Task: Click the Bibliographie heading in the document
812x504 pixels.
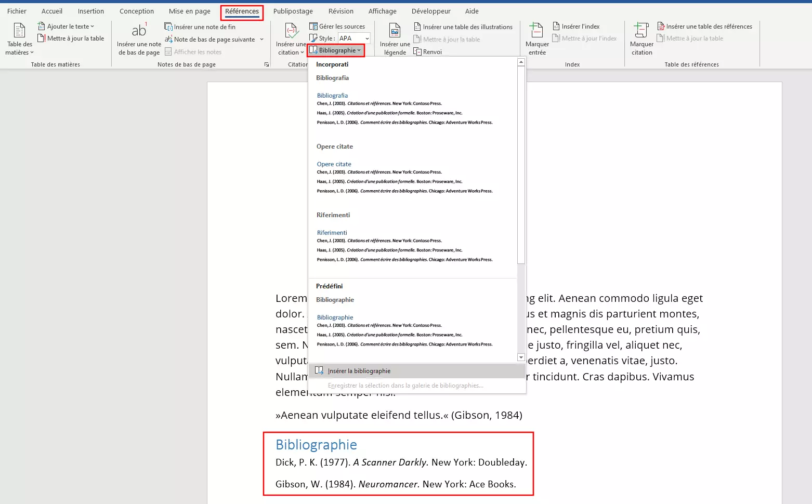Action: point(316,445)
